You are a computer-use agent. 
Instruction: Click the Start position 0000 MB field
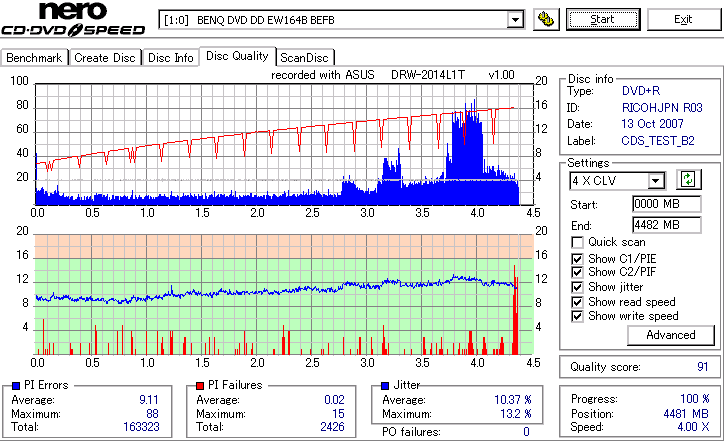666,204
